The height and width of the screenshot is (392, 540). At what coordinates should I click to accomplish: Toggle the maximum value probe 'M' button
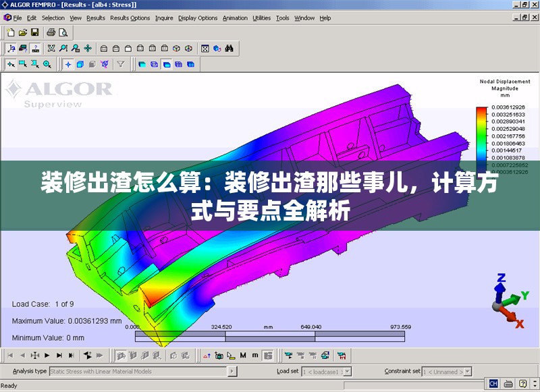(x=242, y=355)
